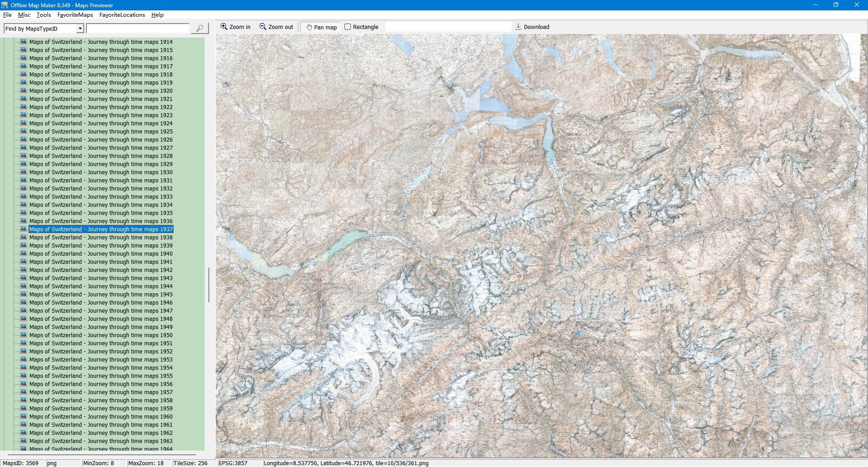Click the map list vertical scrollbar thumb
Screen dimensions: 868x467
tap(208, 285)
